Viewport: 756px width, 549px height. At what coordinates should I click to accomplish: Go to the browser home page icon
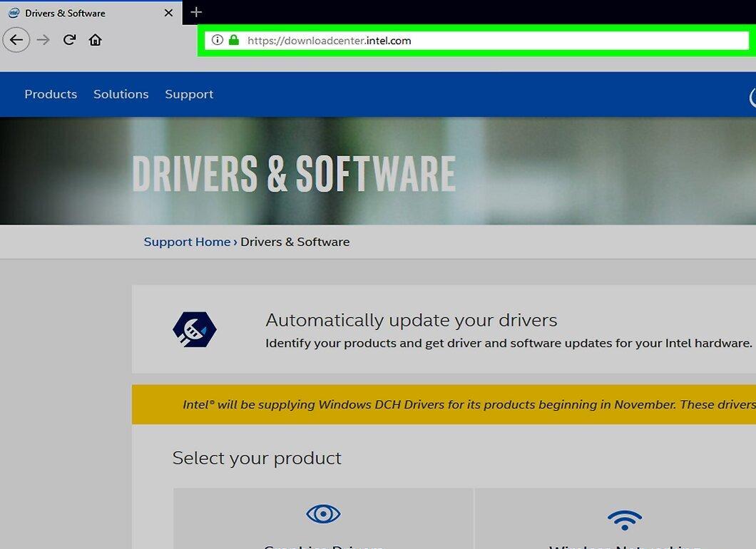[95, 39]
